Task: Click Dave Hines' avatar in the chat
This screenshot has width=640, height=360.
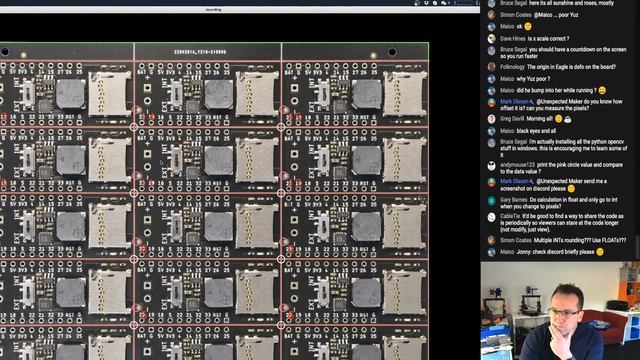Action: pos(491,39)
